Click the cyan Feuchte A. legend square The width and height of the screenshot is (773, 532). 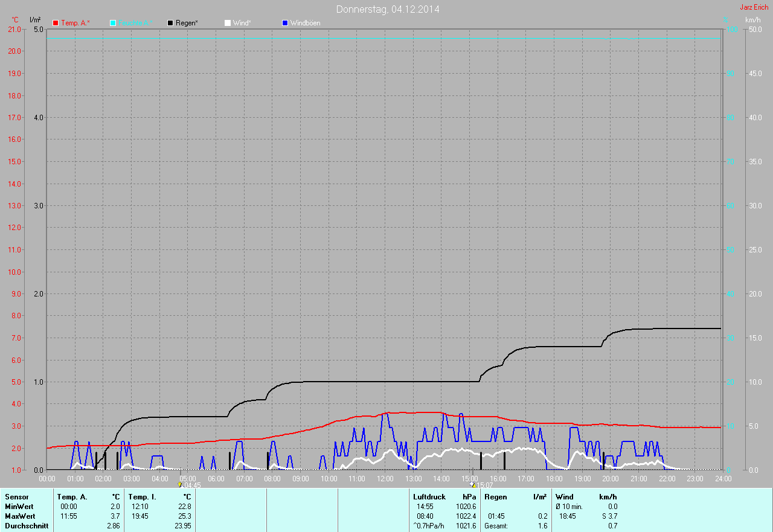[113, 23]
